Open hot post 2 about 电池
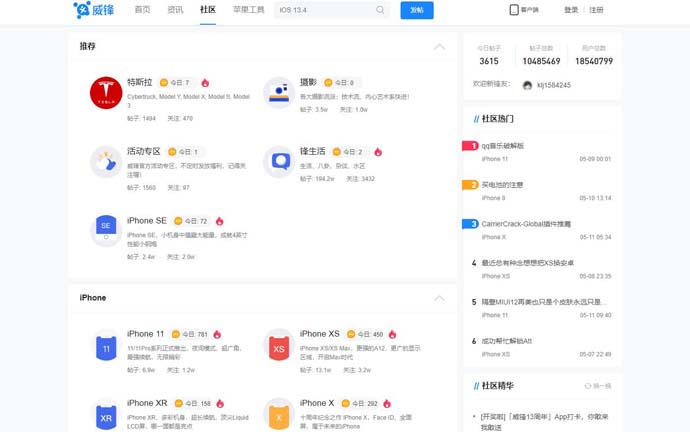 (502, 185)
